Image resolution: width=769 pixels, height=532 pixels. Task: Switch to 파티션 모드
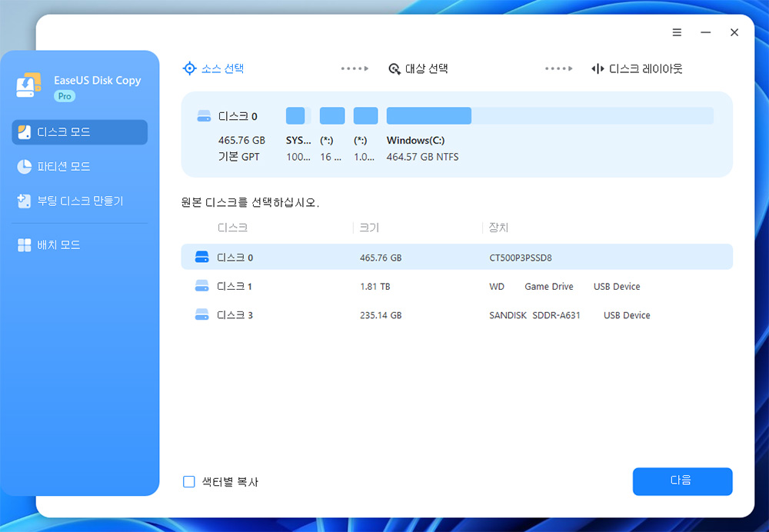pos(79,167)
